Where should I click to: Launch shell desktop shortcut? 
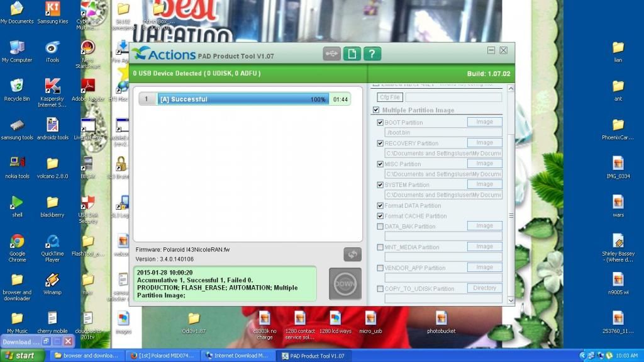coord(17,206)
